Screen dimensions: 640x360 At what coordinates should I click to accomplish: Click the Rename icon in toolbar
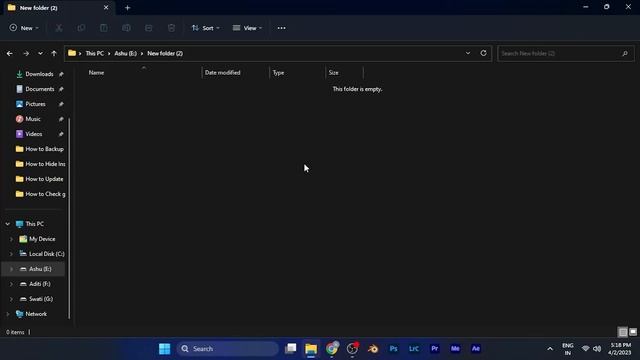tap(126, 28)
